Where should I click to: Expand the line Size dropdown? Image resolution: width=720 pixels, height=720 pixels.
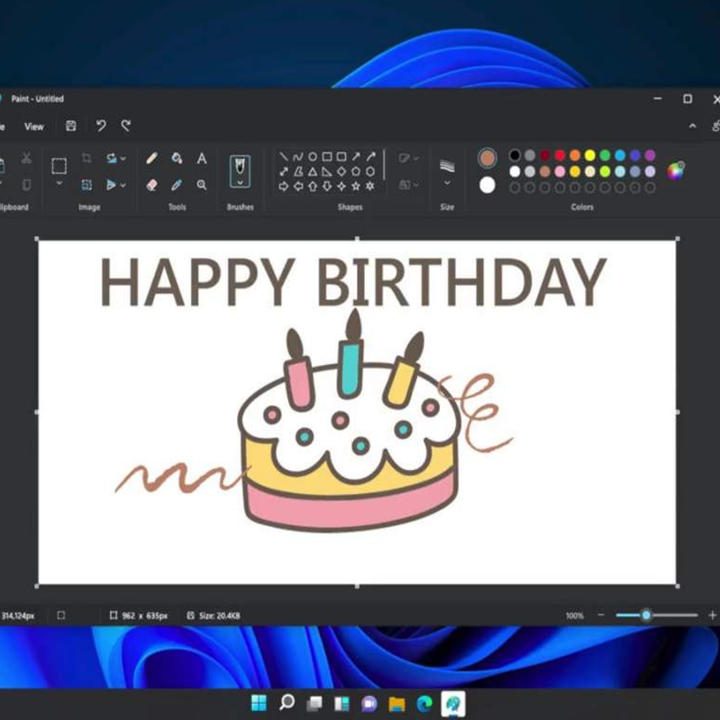tap(447, 183)
